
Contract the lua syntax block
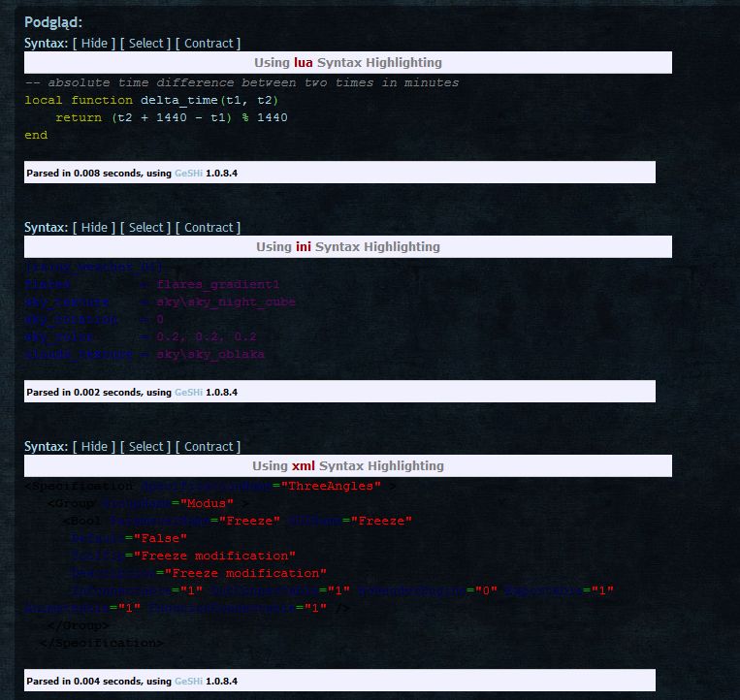(x=209, y=43)
